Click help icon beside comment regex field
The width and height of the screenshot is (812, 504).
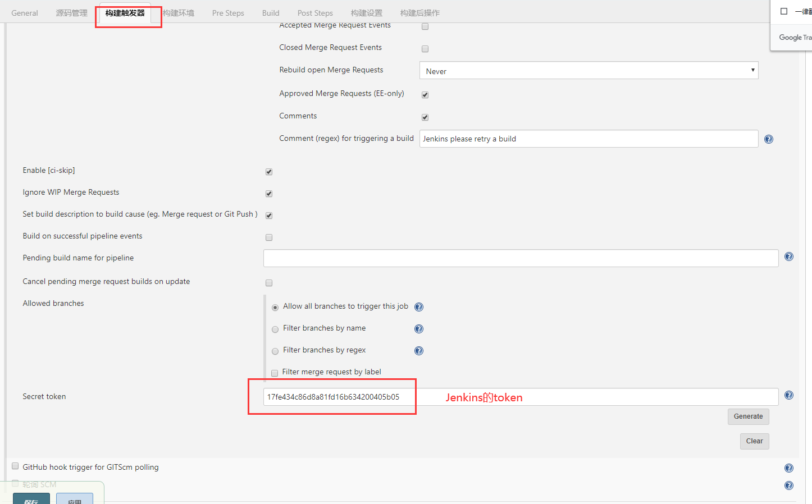pyautogui.click(x=769, y=139)
